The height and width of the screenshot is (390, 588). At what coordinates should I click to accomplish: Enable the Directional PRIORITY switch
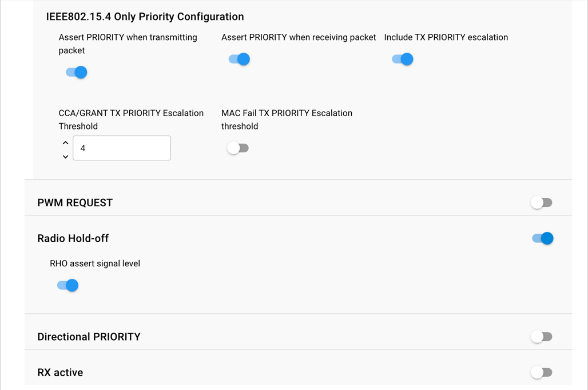click(541, 337)
